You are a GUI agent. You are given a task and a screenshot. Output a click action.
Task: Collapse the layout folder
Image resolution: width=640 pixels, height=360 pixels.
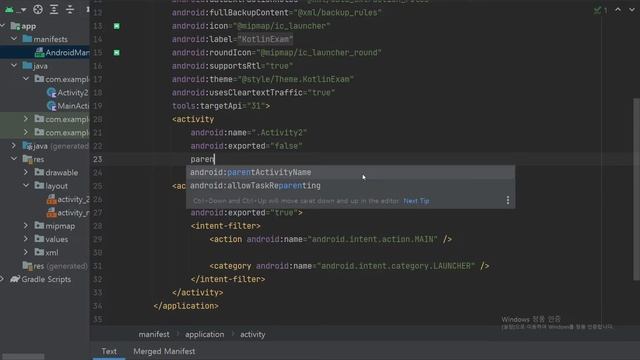click(26, 186)
